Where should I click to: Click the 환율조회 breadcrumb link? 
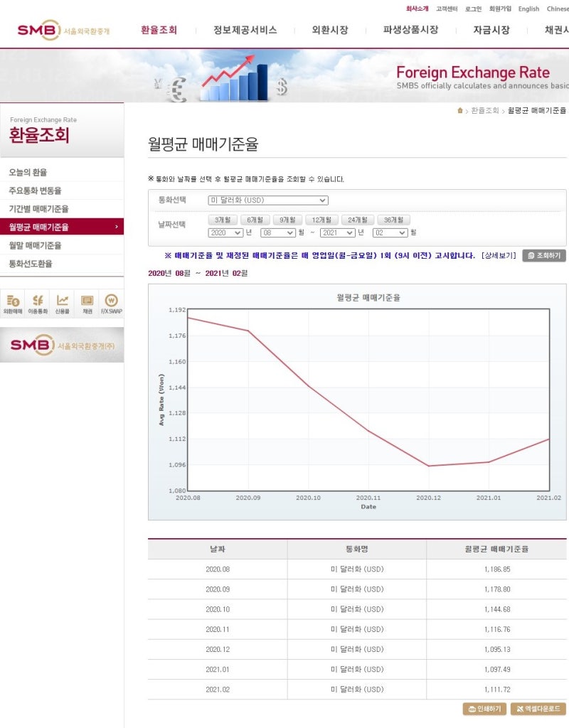click(485, 110)
